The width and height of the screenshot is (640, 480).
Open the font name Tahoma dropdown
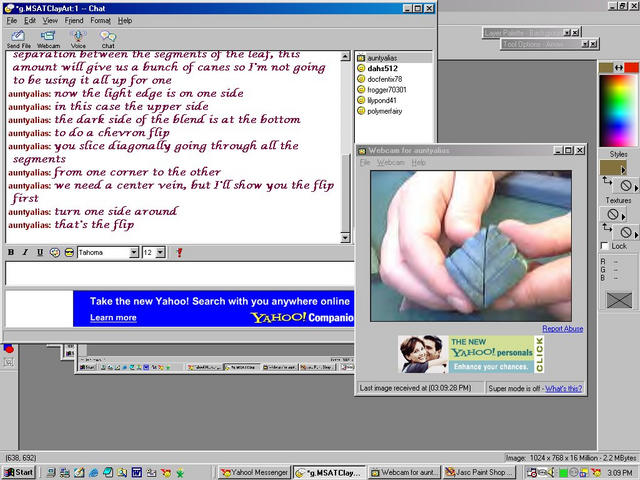coord(133,253)
